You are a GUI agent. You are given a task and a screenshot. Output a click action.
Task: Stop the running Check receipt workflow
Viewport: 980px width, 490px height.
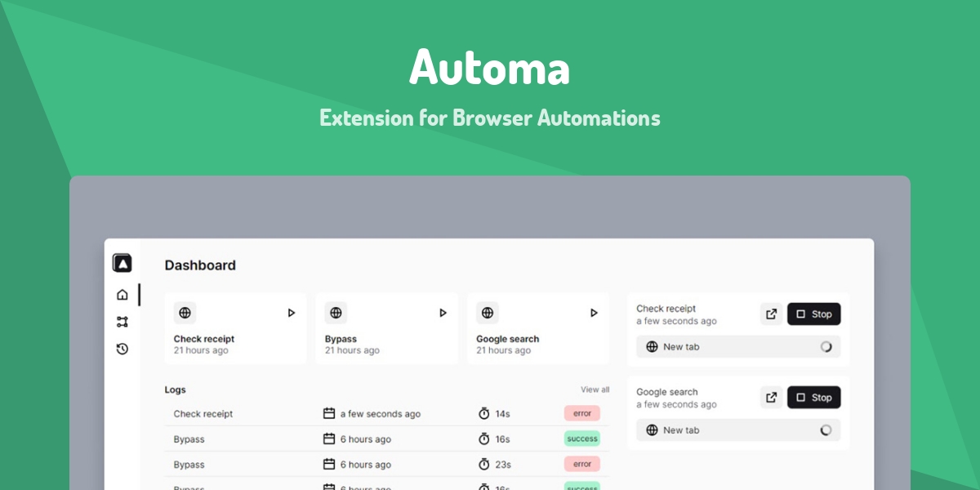813,314
